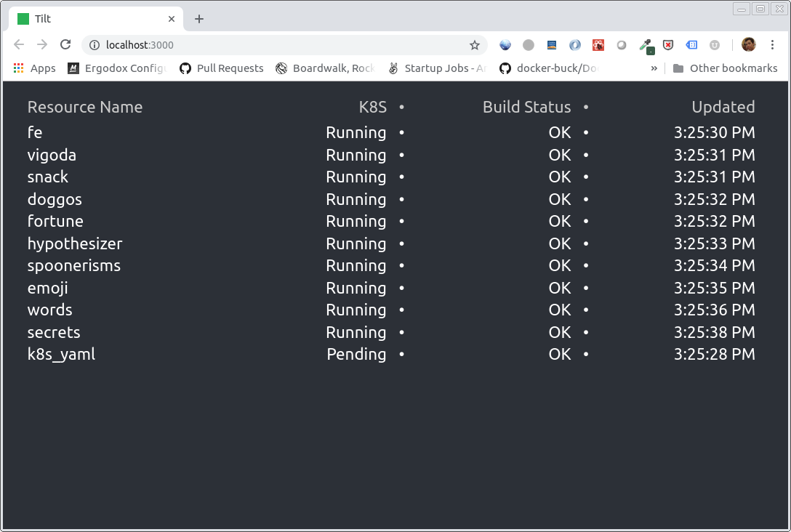Click the blue swirl extension icon
Image resolution: width=791 pixels, height=532 pixels.
pyautogui.click(x=574, y=45)
